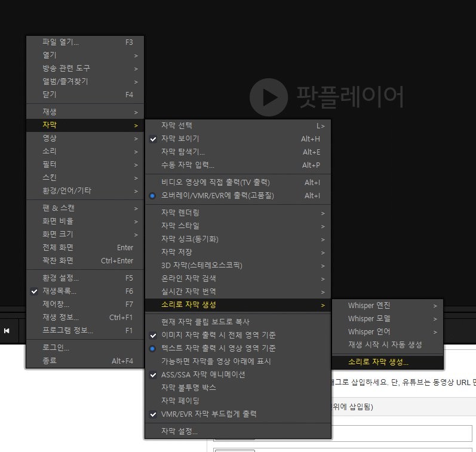Open the 자막 렌더링 submenu
The height and width of the screenshot is (452, 476).
[x=238, y=213]
